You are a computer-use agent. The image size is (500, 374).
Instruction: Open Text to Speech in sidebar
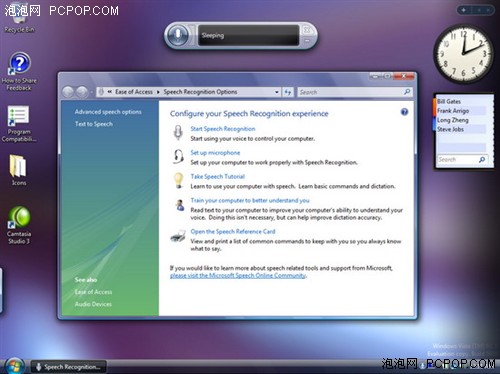tap(94, 124)
